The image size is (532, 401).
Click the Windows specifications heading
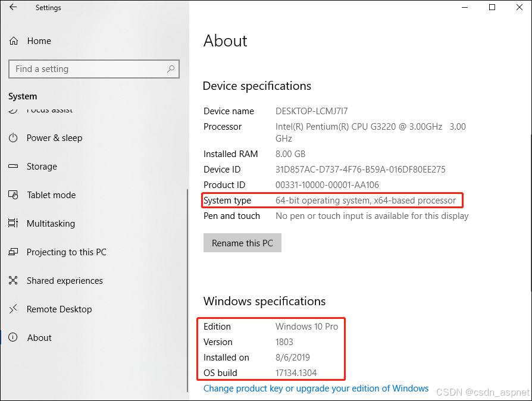pyautogui.click(x=264, y=301)
